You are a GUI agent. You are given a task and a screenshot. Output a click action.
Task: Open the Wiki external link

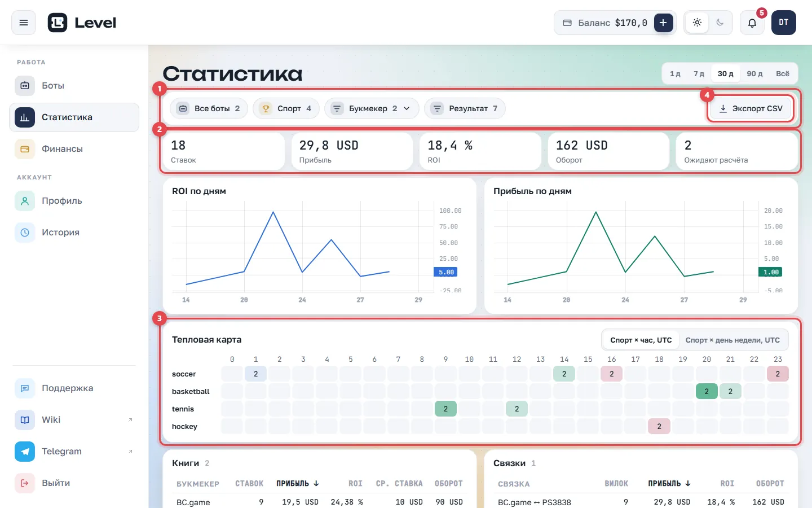coord(74,420)
